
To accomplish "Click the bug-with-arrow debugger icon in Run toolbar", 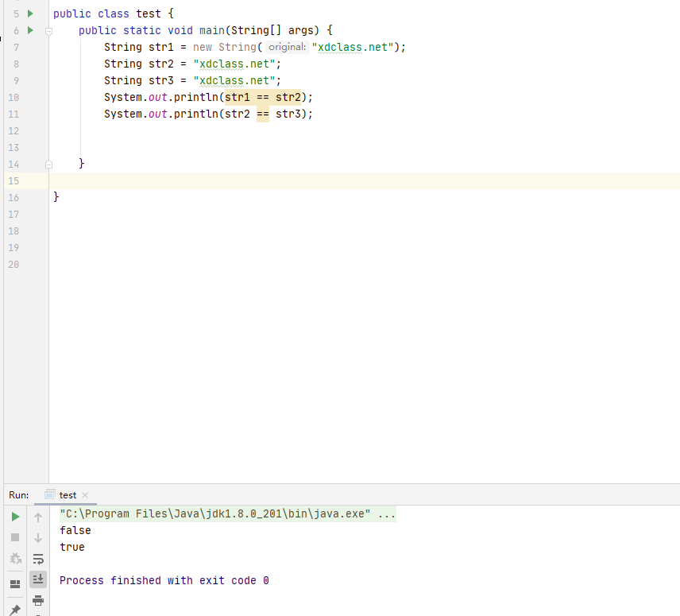I will pos(15,558).
